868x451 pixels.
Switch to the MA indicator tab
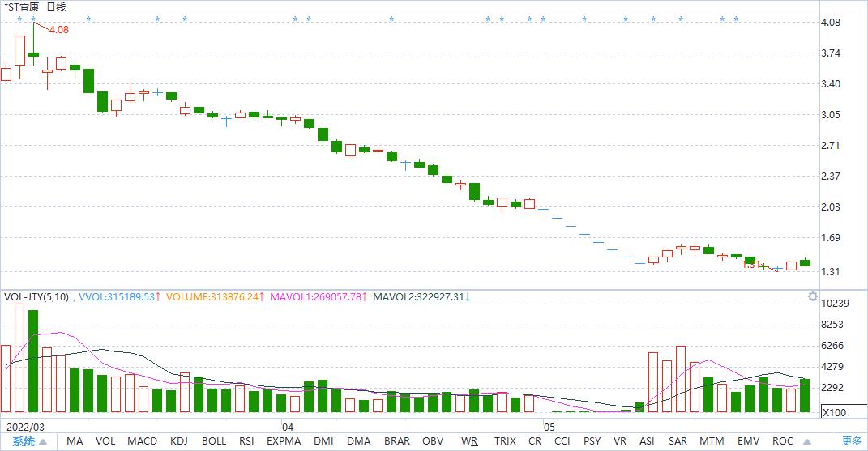click(x=75, y=441)
